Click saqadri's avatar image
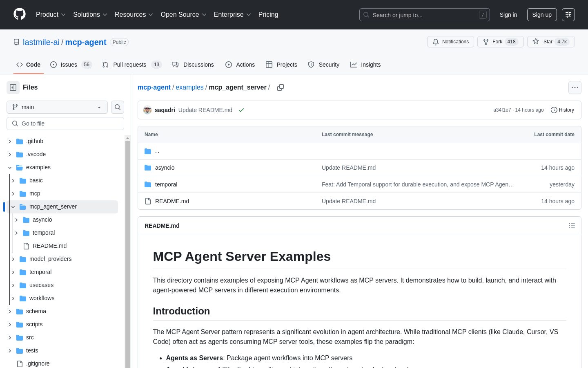 pyautogui.click(x=147, y=110)
